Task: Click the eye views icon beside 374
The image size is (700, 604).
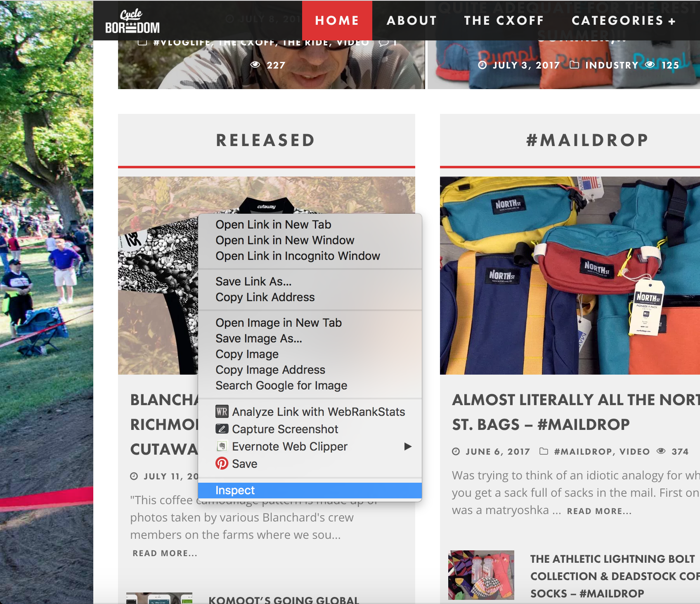Action: tap(661, 451)
